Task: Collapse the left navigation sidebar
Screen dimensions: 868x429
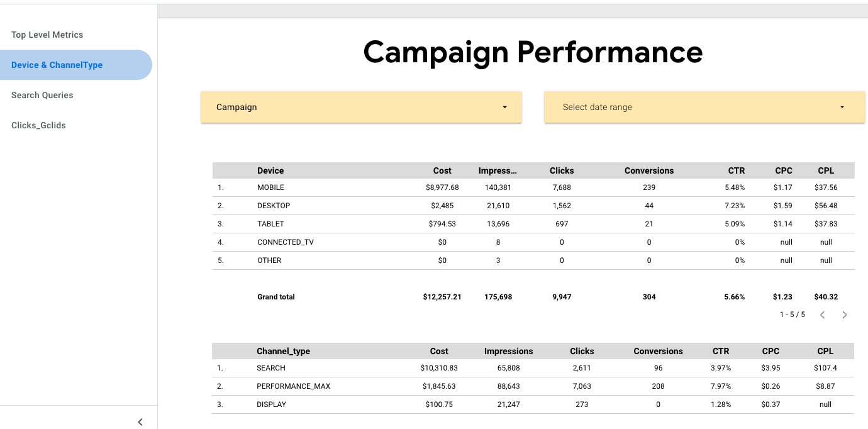Action: (140, 422)
